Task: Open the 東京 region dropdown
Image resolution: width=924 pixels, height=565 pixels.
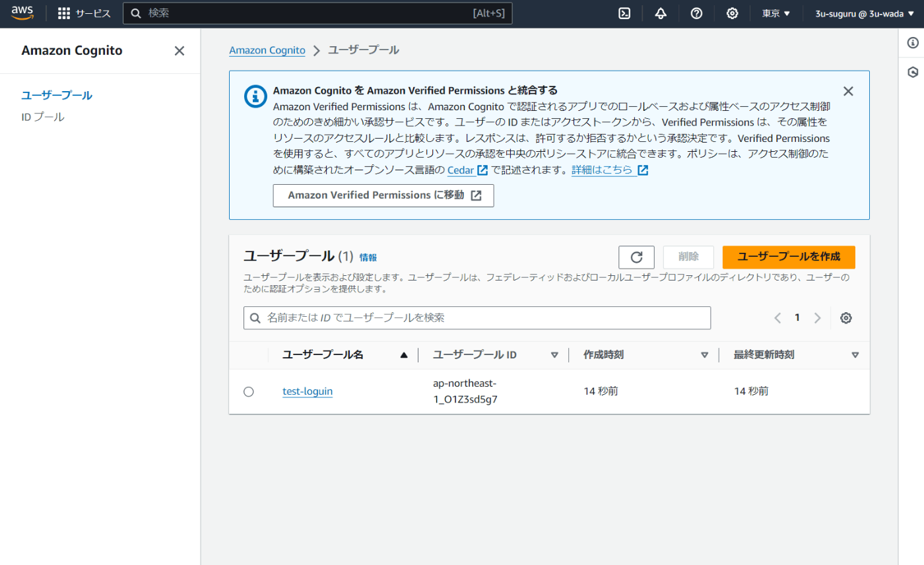Action: (776, 13)
